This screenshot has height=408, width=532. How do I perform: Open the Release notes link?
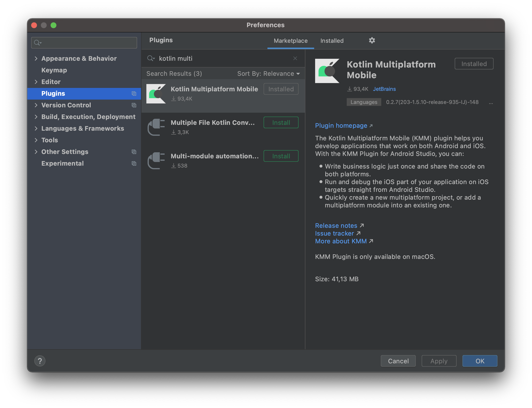point(336,226)
